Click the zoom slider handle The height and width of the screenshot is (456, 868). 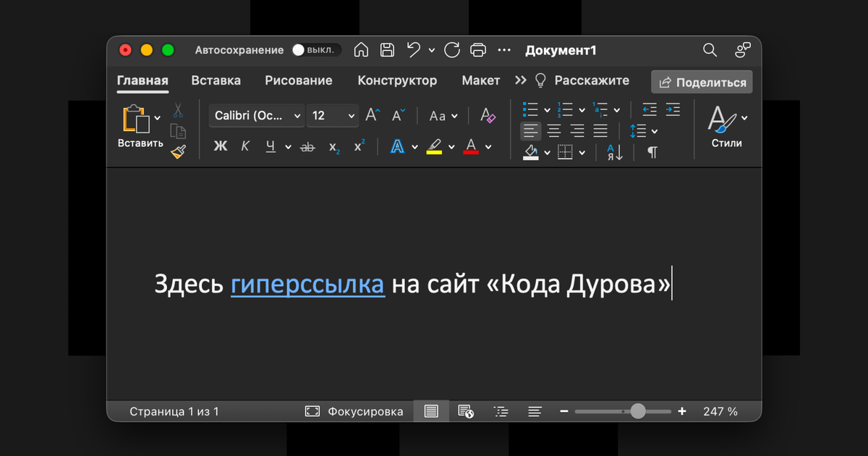pyautogui.click(x=638, y=411)
